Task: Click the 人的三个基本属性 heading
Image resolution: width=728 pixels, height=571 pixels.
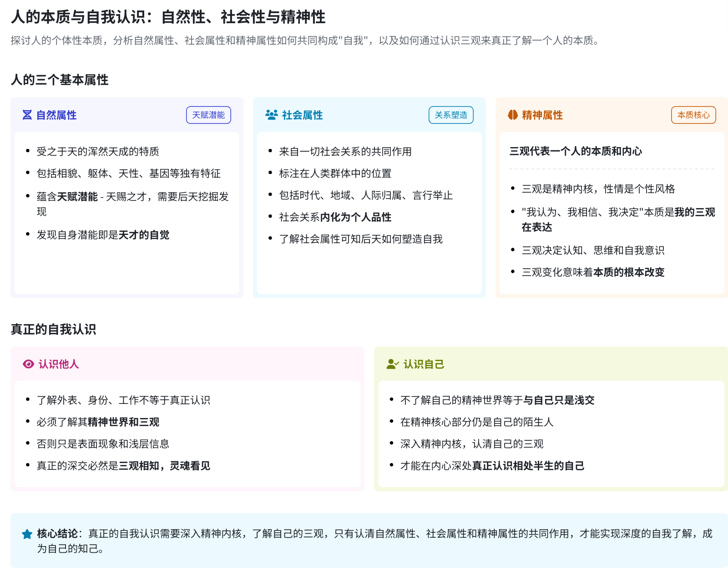Action: (x=60, y=80)
